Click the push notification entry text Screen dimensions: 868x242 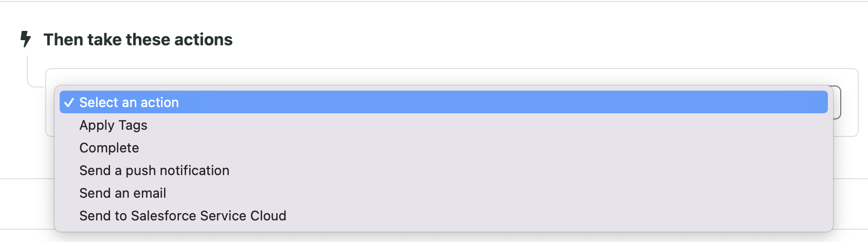click(154, 170)
